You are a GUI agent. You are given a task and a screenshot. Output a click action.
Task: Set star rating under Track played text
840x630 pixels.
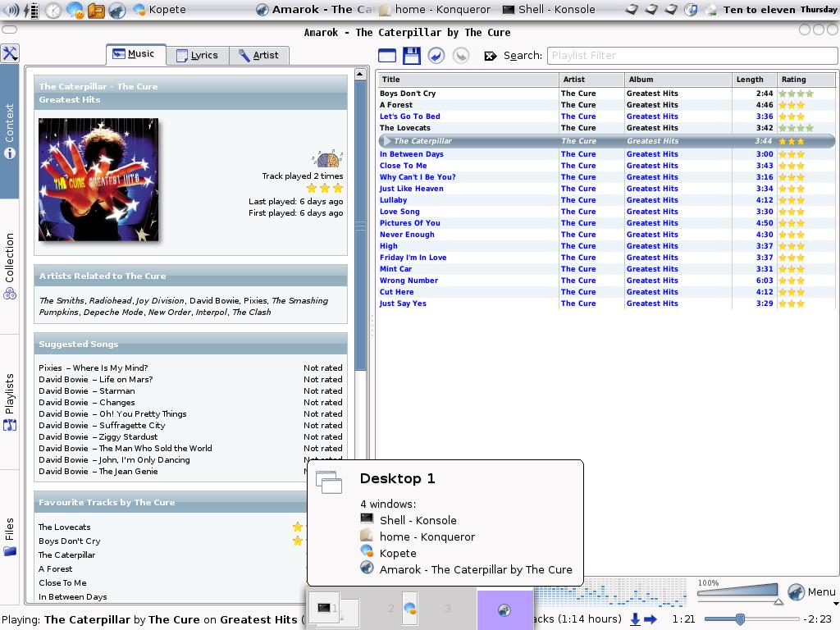coord(325,188)
